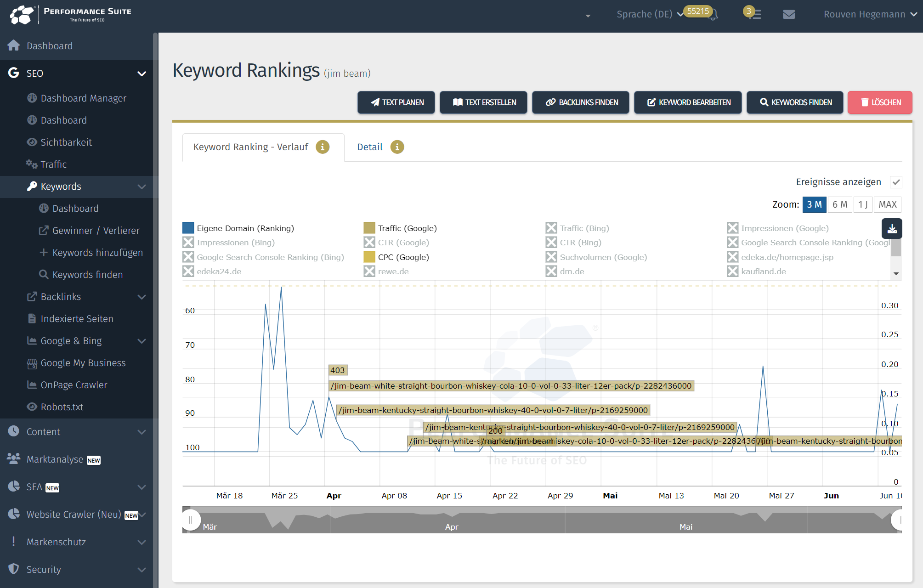Click plus icon for Keywords hinzufügen

[44, 252]
